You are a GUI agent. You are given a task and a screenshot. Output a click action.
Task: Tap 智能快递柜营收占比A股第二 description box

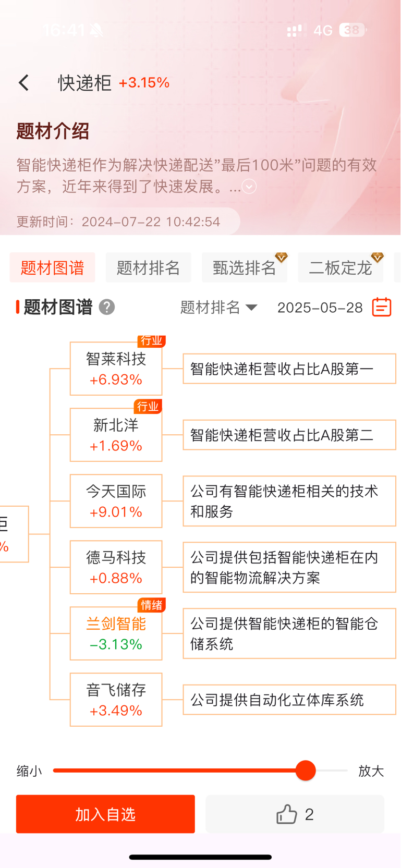coord(289,435)
